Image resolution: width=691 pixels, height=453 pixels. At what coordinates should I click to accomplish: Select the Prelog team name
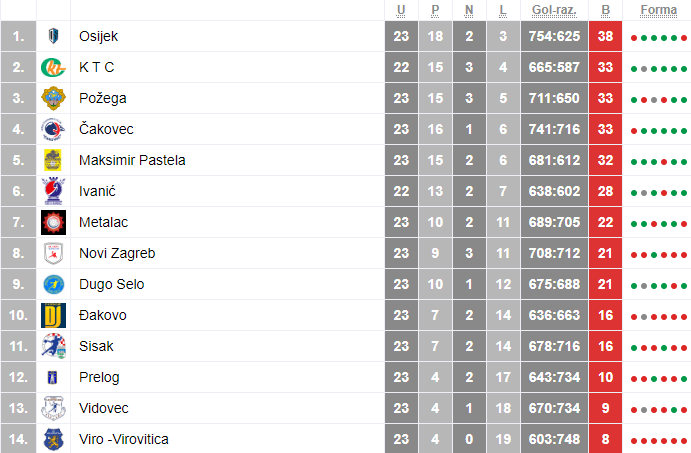(99, 377)
